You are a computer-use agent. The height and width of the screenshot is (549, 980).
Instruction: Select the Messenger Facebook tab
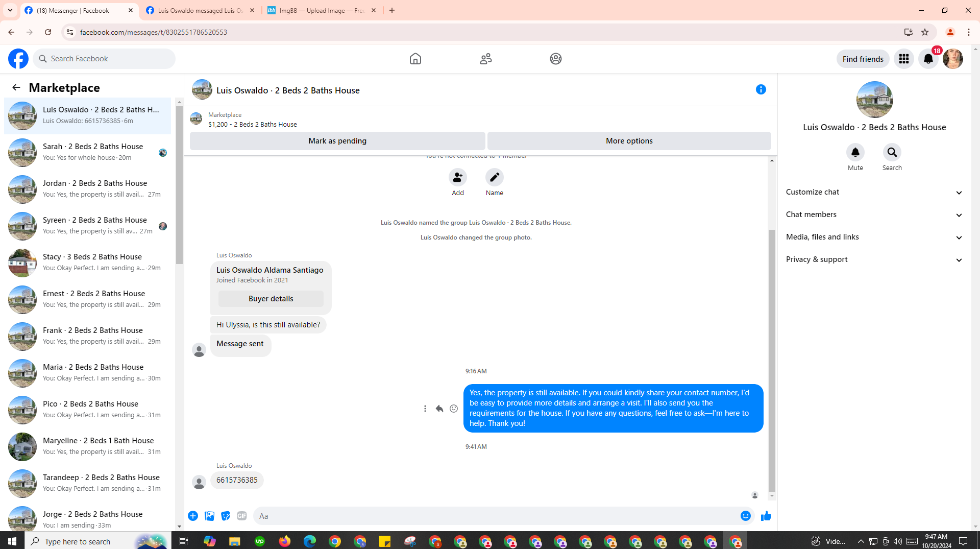pos(79,10)
